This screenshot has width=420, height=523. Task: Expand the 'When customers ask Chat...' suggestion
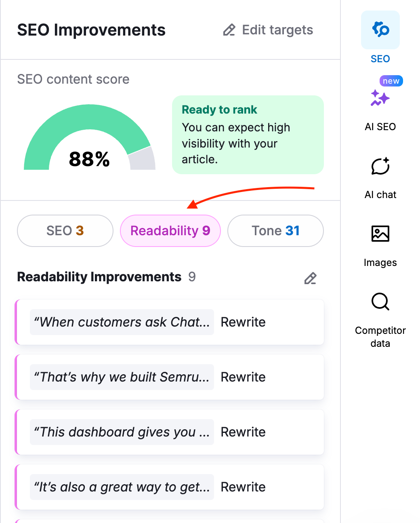click(122, 322)
